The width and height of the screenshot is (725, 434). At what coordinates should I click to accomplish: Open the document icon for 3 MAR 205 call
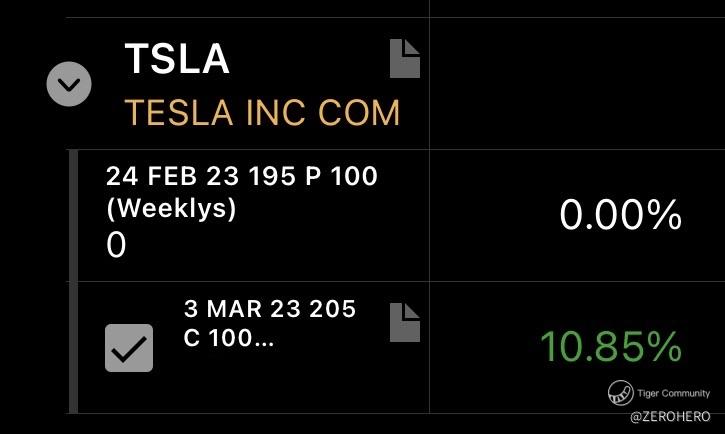[x=405, y=322]
